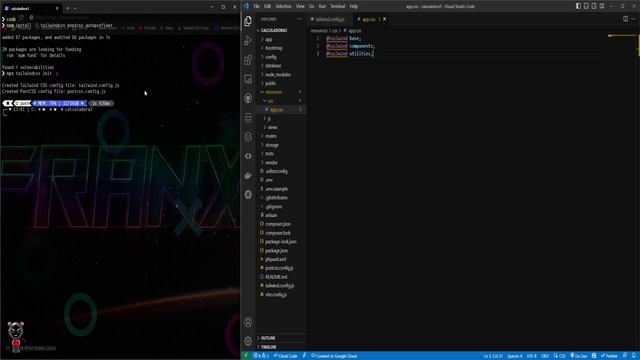Click the notifications bell in status bar
This screenshot has height=360, width=640.
[x=634, y=356]
